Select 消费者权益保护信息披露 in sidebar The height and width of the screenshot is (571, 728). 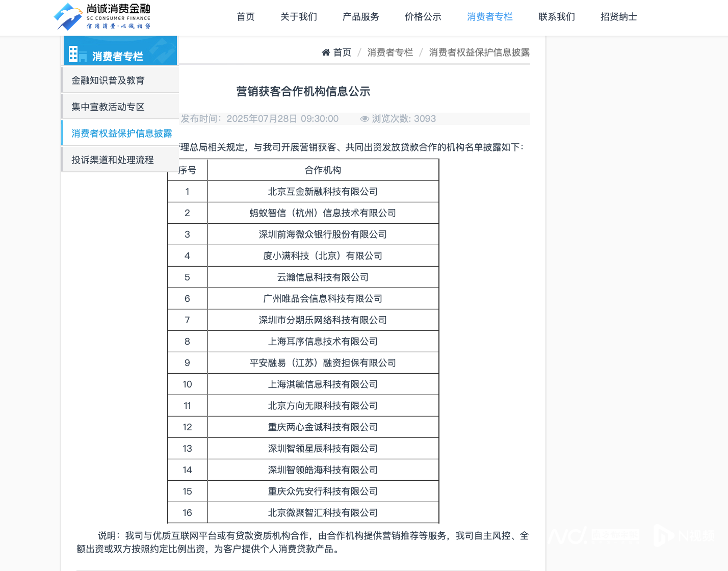[120, 133]
